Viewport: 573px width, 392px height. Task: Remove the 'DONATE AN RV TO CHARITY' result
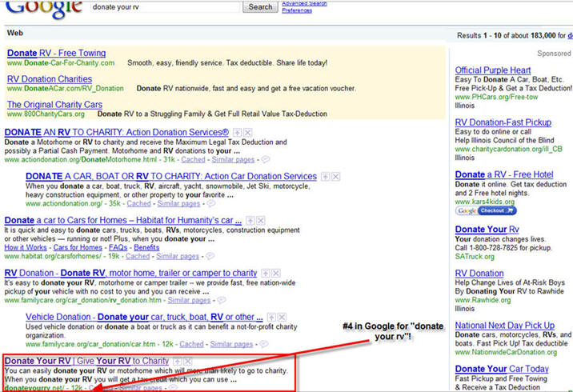[x=248, y=133]
